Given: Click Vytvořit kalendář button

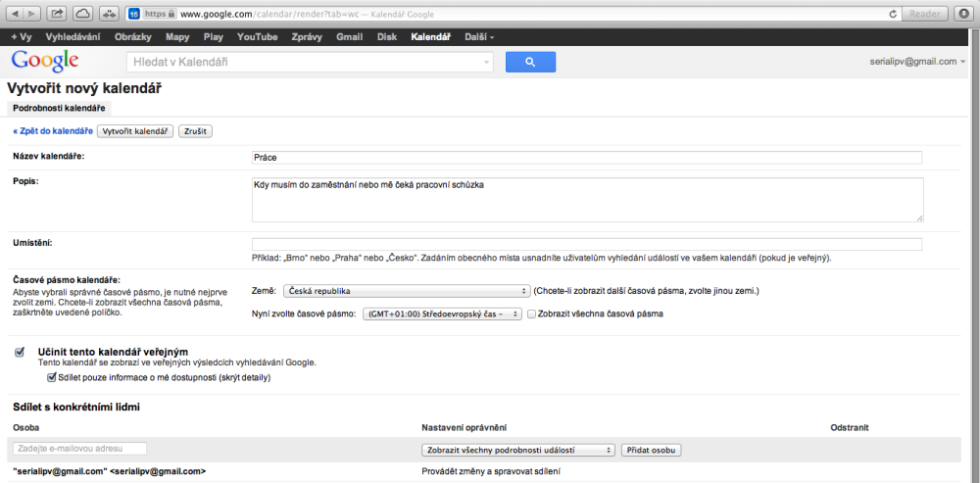Looking at the screenshot, I should pos(135,131).
